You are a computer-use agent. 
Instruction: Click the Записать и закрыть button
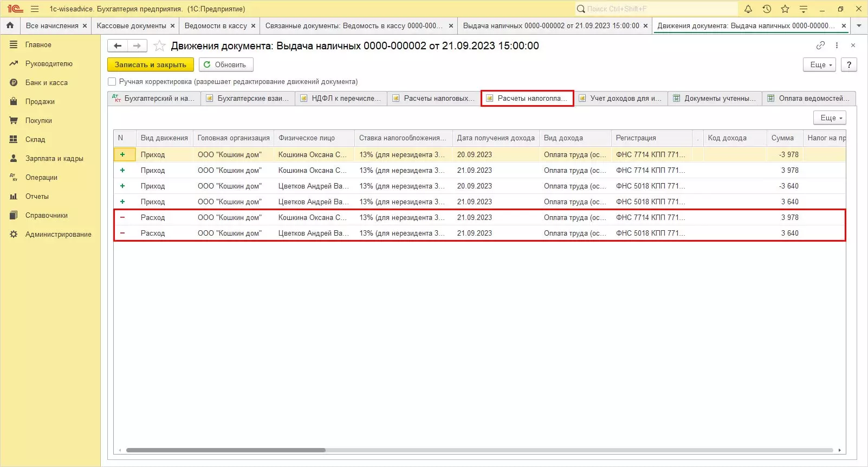pyautogui.click(x=150, y=64)
